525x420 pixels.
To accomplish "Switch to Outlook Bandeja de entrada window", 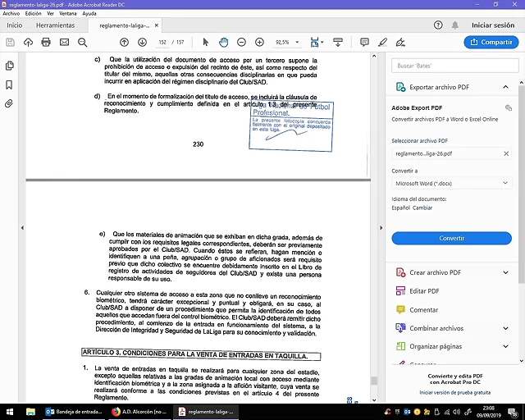I will point(75,412).
